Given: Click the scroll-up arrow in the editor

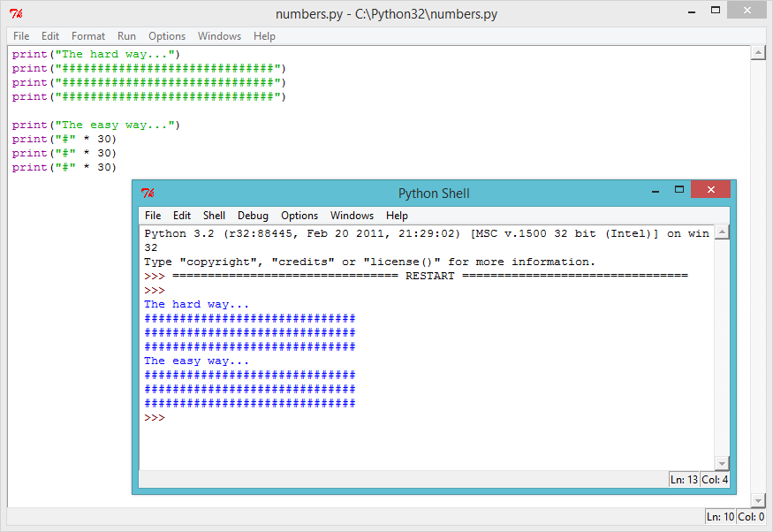Looking at the screenshot, I should [759, 52].
